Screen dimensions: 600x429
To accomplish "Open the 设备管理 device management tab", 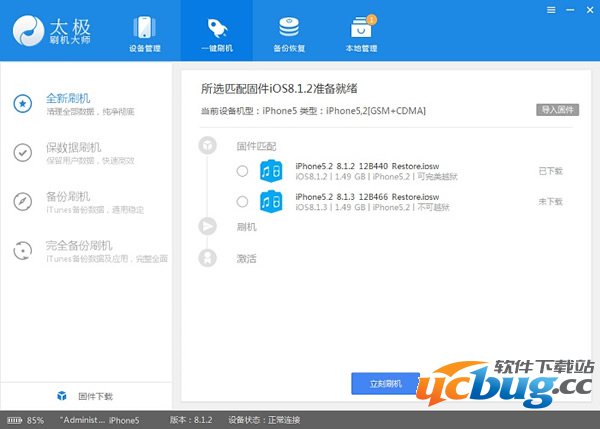I will [x=145, y=34].
